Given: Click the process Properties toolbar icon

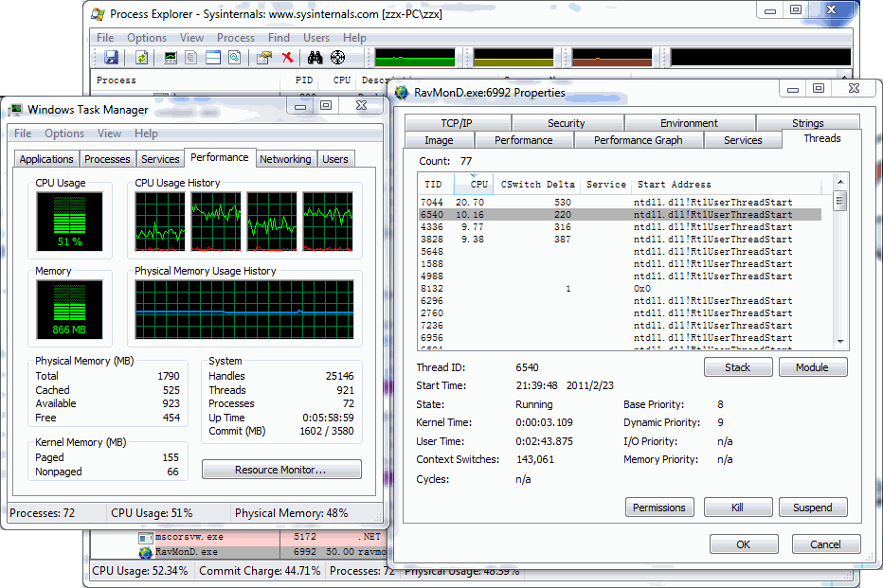Looking at the screenshot, I should click(264, 58).
